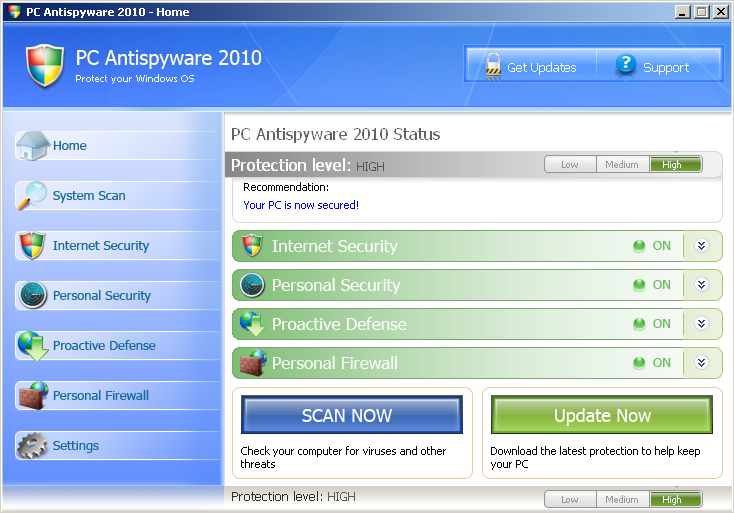This screenshot has width=734, height=513.
Task: Click the Get Updates button label
Action: (x=542, y=67)
